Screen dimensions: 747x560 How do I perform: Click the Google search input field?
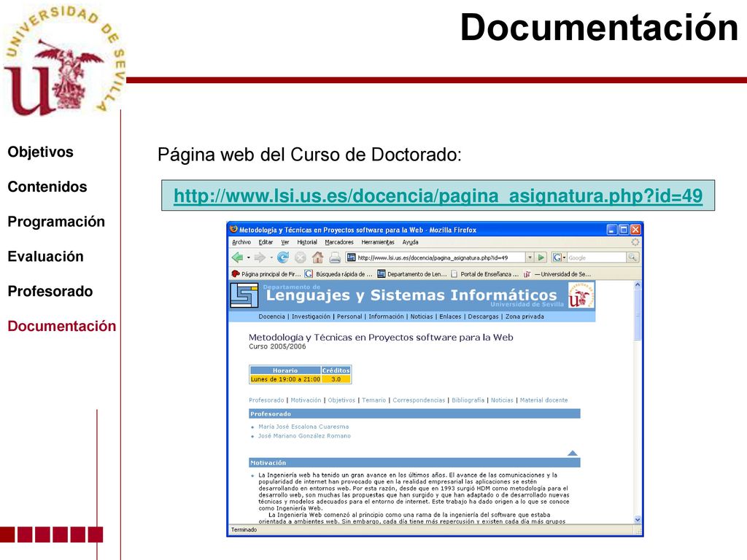(x=596, y=257)
